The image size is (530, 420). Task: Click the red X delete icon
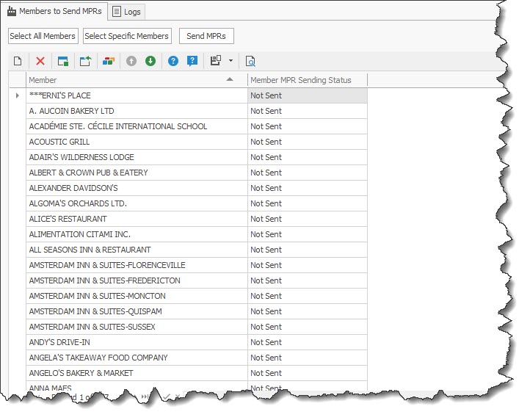[40, 61]
